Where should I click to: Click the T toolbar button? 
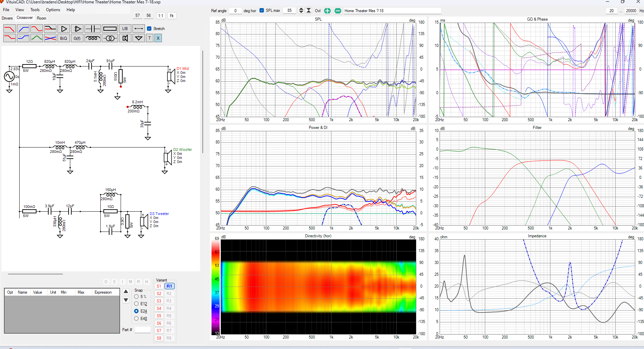point(150,38)
